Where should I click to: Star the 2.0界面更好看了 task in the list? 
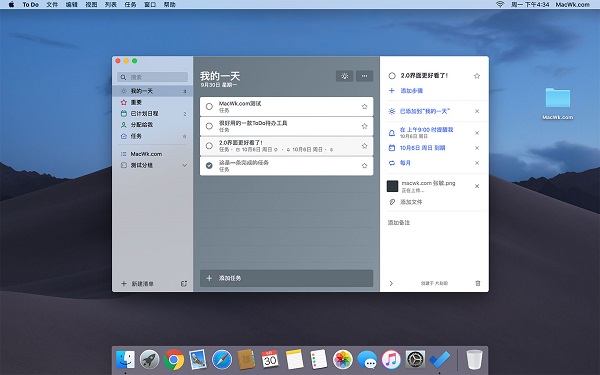(x=364, y=146)
